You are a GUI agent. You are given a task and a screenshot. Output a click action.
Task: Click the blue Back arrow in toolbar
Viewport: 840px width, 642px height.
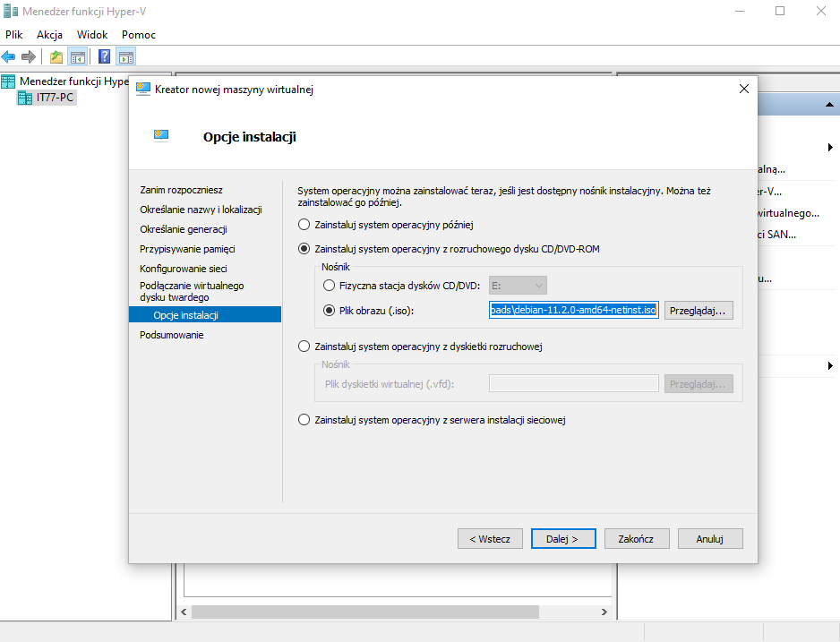(x=9, y=57)
